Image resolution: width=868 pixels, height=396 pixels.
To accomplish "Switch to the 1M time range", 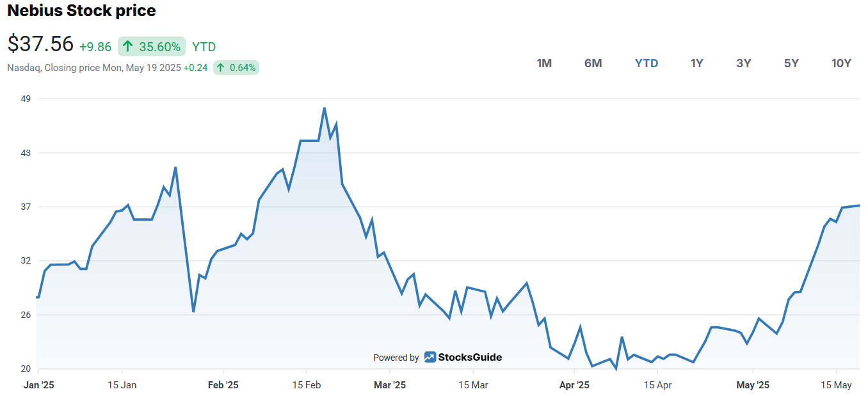I will tap(544, 63).
